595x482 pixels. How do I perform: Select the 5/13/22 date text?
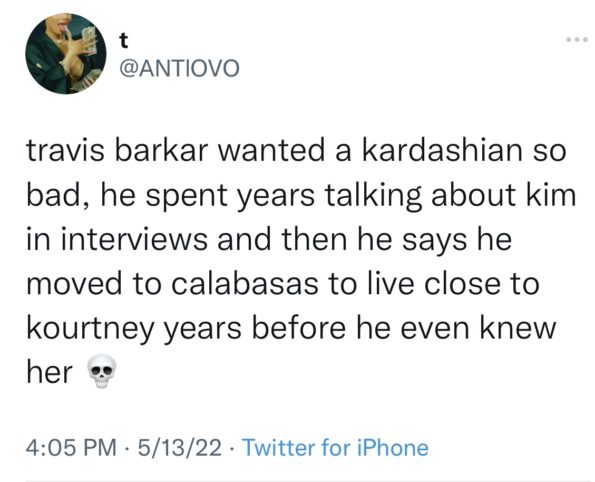coord(179,447)
